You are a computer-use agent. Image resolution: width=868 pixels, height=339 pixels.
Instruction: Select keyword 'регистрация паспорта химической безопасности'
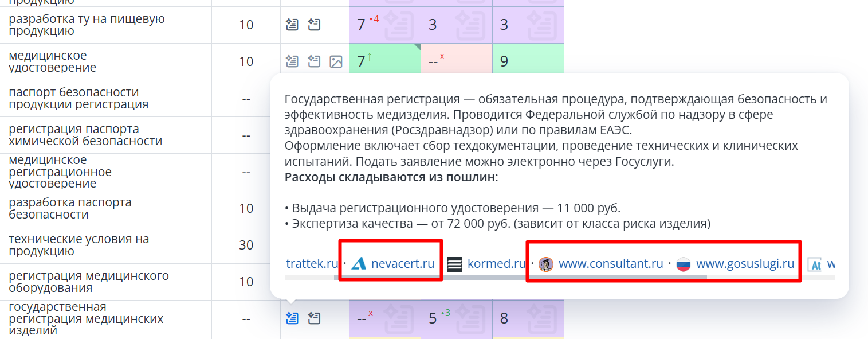pos(85,135)
